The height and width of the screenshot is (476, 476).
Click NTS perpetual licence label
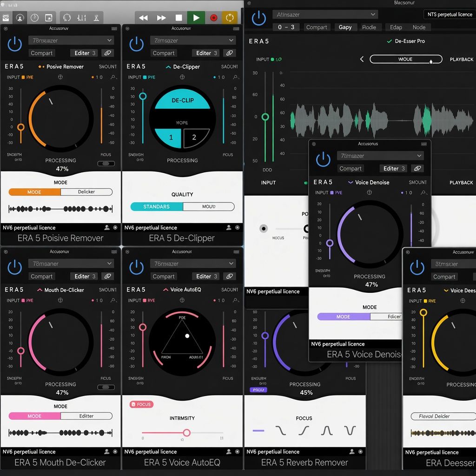click(450, 14)
